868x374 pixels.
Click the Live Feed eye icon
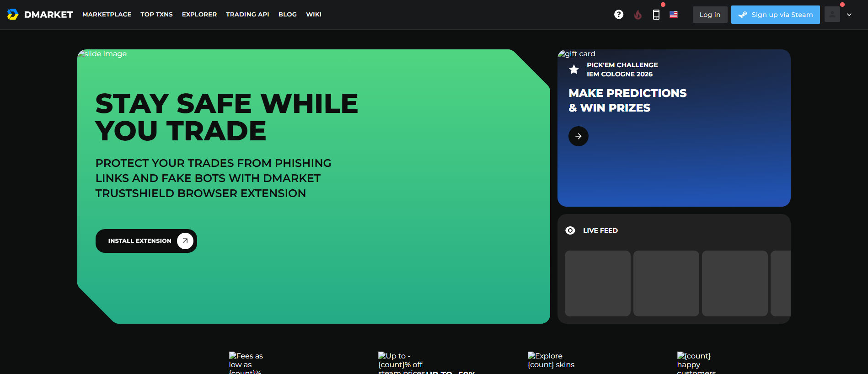coord(570,230)
